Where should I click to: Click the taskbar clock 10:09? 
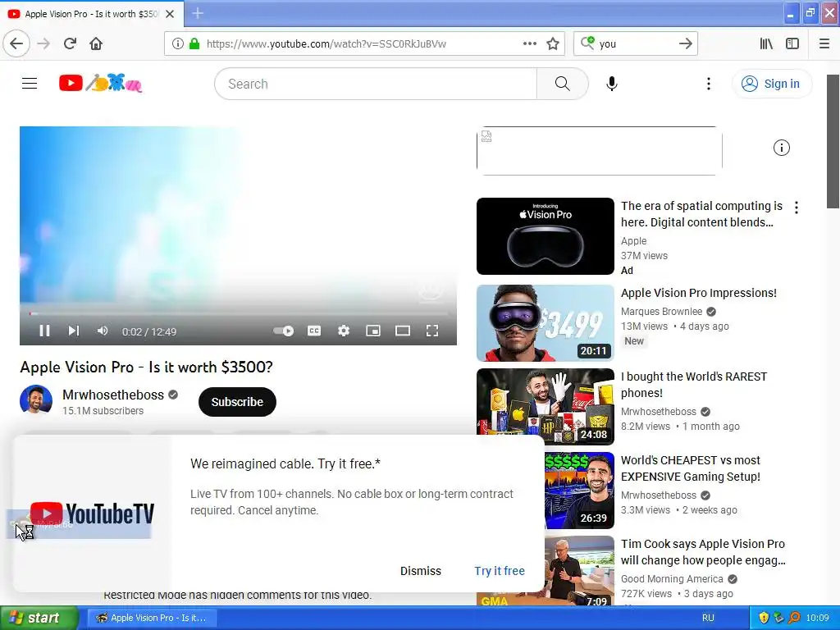click(x=818, y=619)
